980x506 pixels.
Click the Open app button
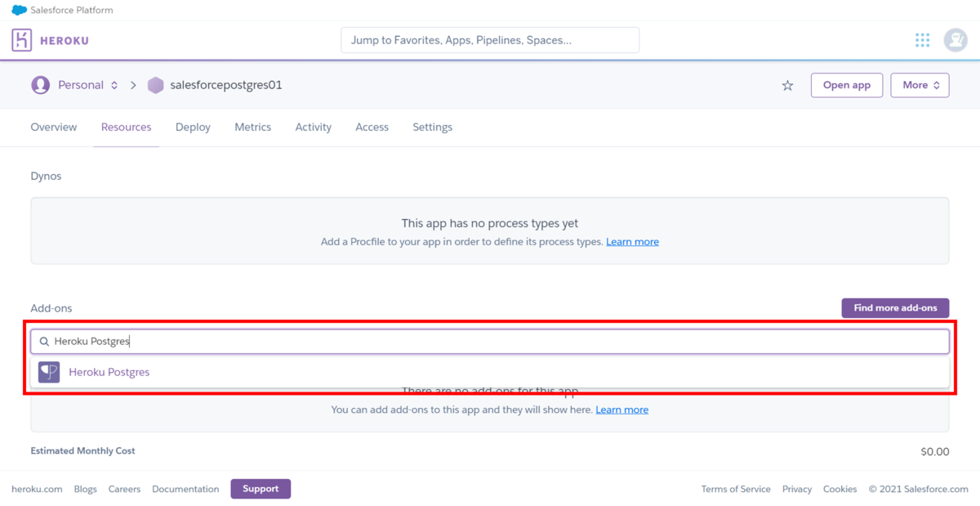point(846,84)
